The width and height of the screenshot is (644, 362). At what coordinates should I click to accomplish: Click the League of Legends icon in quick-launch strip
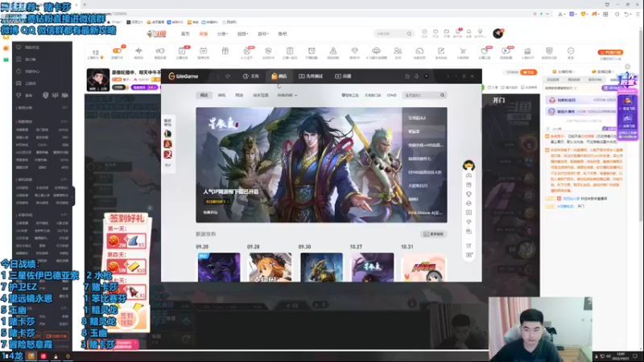tap(167, 134)
